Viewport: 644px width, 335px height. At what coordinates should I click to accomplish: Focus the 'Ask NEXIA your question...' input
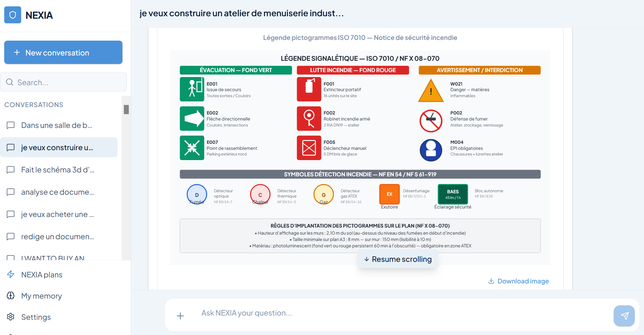pyautogui.click(x=402, y=313)
